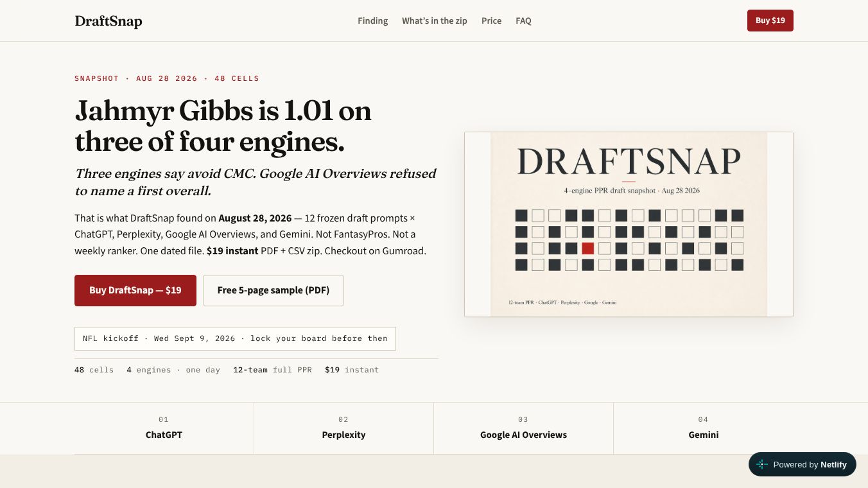Image resolution: width=868 pixels, height=488 pixels.
Task: Click the DraftSnap logo
Action: click(x=108, y=21)
